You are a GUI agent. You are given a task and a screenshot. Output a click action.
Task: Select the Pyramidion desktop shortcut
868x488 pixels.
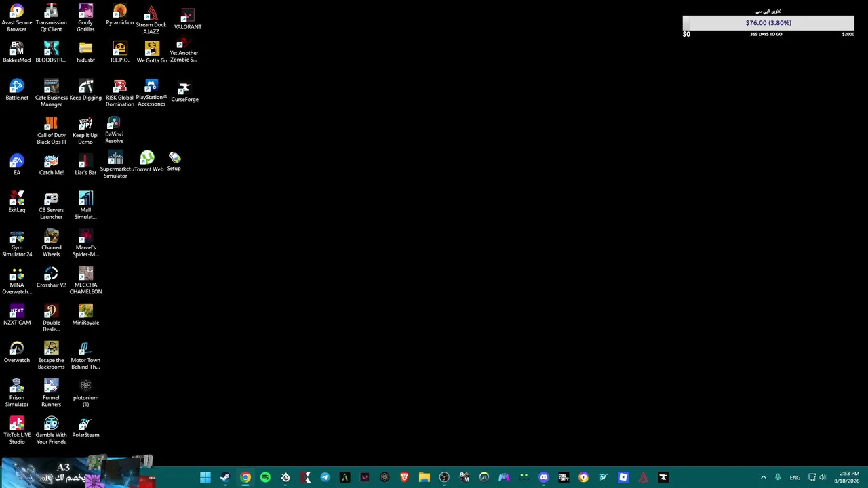pos(120,16)
